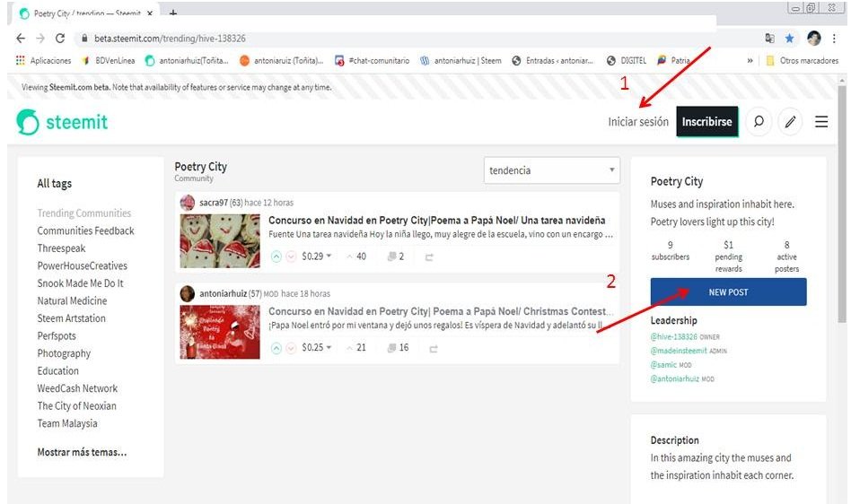Click Iniciar sesión link
The height and width of the screenshot is (504, 851).
[638, 122]
